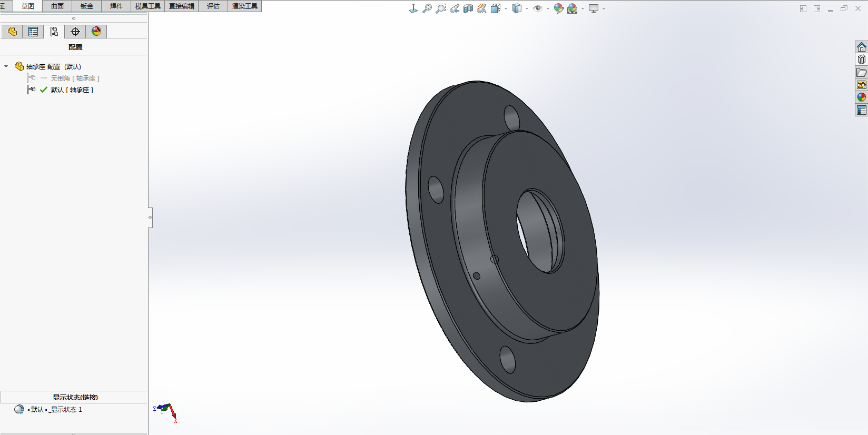Viewport: 868px width, 435px height.
Task: Click the 直接编辑 tab
Action: [x=182, y=6]
